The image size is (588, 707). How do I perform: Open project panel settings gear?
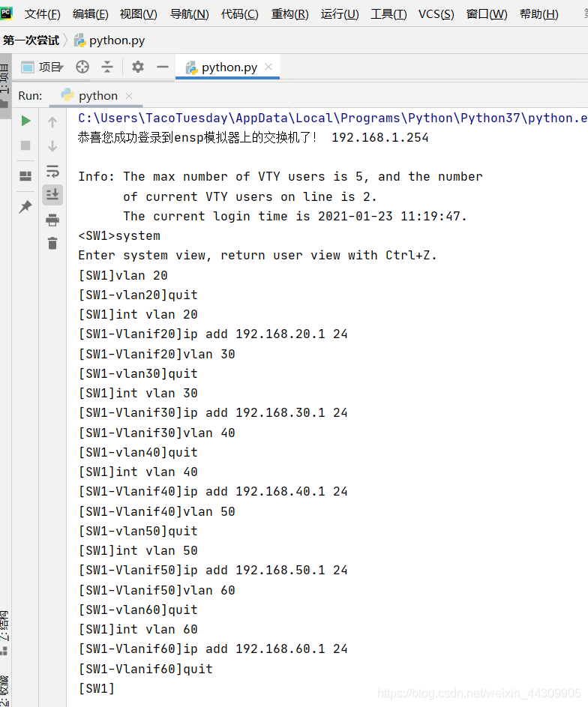137,67
